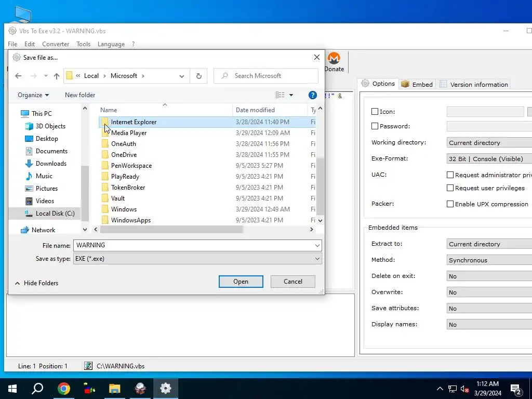Screen dimensions: 532x399
Task: Open the Language menu
Action: [111, 44]
